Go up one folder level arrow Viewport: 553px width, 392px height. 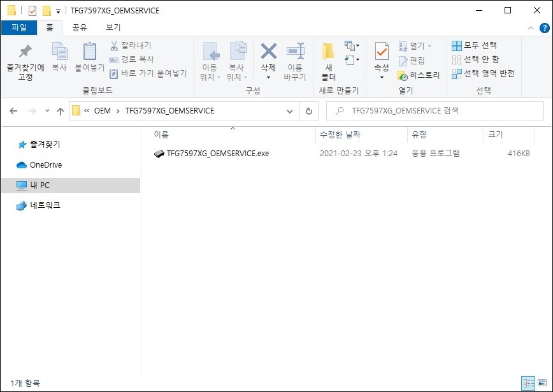pyautogui.click(x=61, y=112)
